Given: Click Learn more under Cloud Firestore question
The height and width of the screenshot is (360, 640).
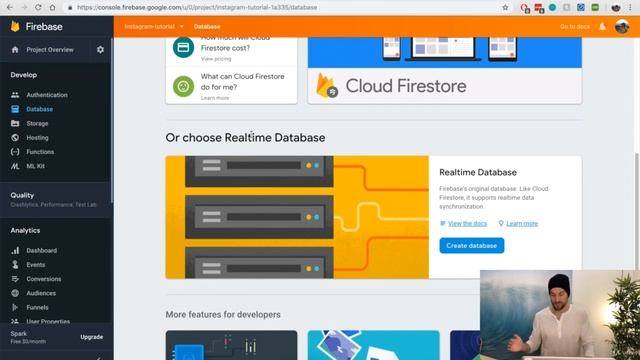Looking at the screenshot, I should (x=215, y=98).
